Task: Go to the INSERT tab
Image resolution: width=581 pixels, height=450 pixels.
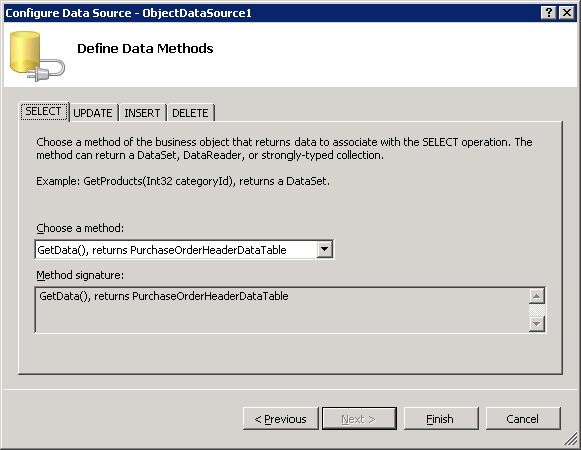Action: pos(142,113)
